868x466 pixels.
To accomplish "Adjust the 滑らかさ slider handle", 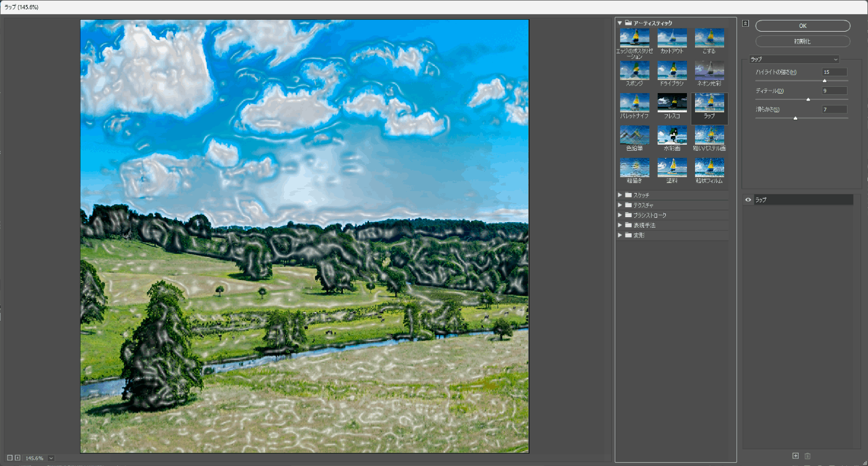I will pyautogui.click(x=795, y=118).
